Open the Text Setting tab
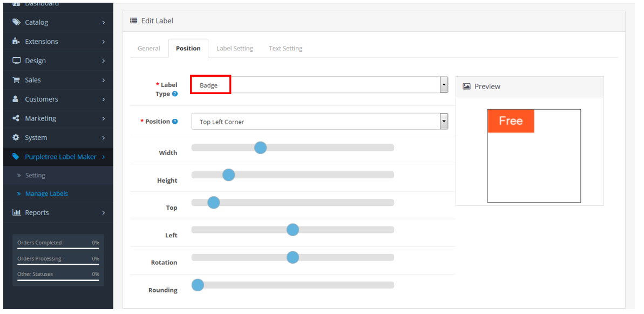Image resolution: width=644 pixels, height=314 pixels. click(286, 49)
